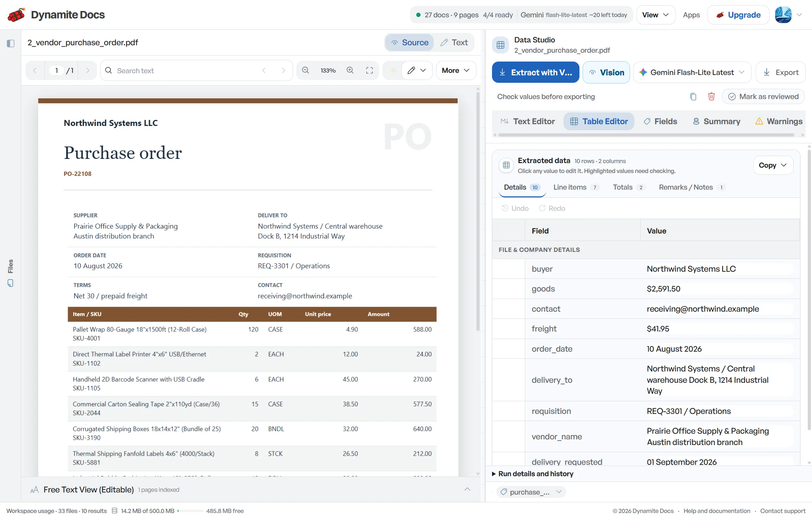Click Redo in table editor

[x=552, y=208]
